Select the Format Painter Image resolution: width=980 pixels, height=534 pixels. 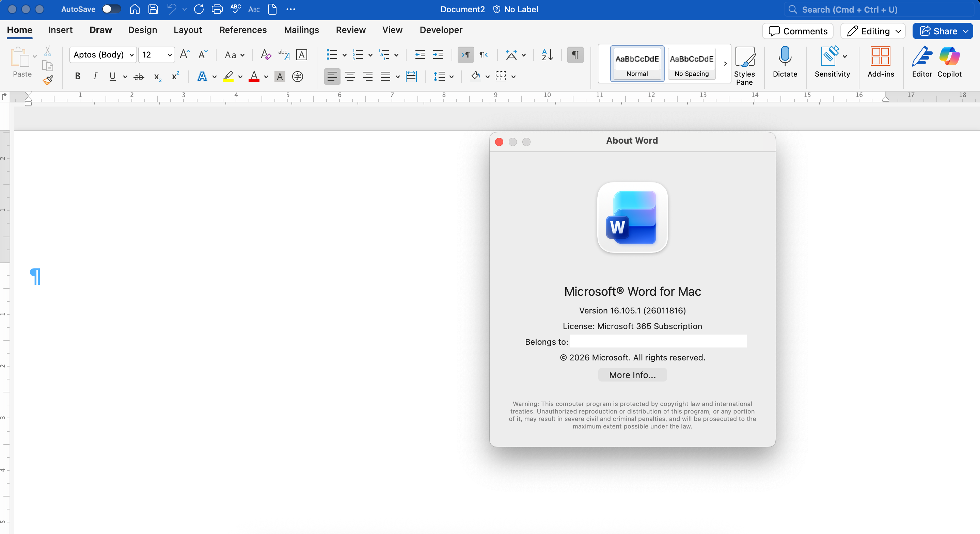tap(48, 80)
